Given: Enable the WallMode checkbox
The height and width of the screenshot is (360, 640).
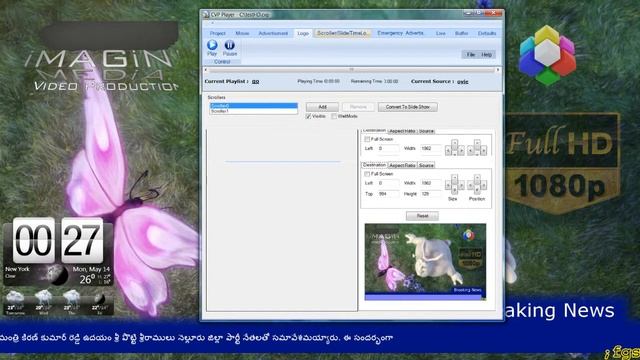Looking at the screenshot, I should (334, 116).
